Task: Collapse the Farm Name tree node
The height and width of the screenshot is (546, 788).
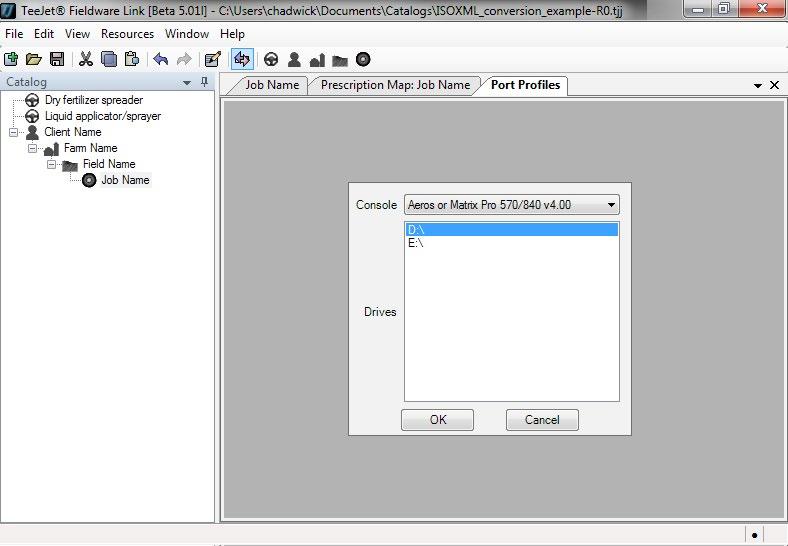Action: pos(33,148)
